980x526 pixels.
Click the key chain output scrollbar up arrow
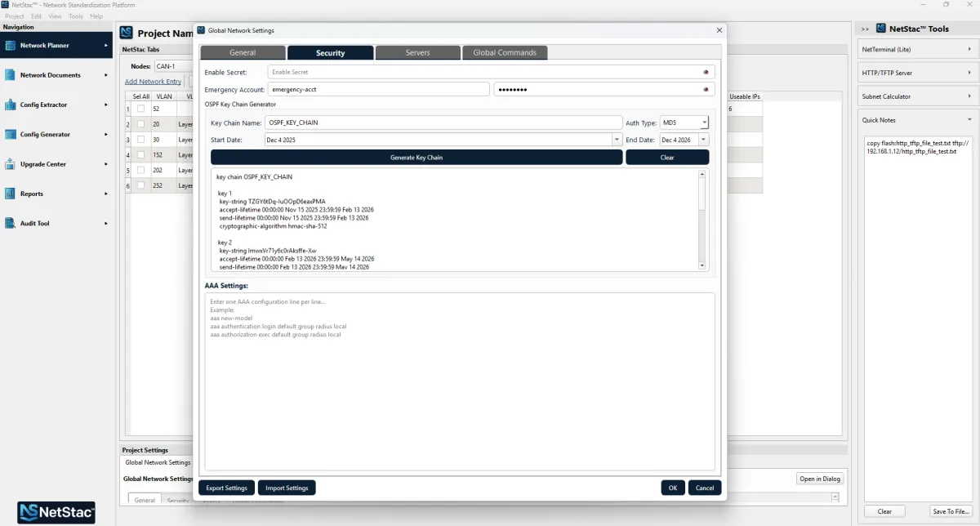tap(702, 173)
